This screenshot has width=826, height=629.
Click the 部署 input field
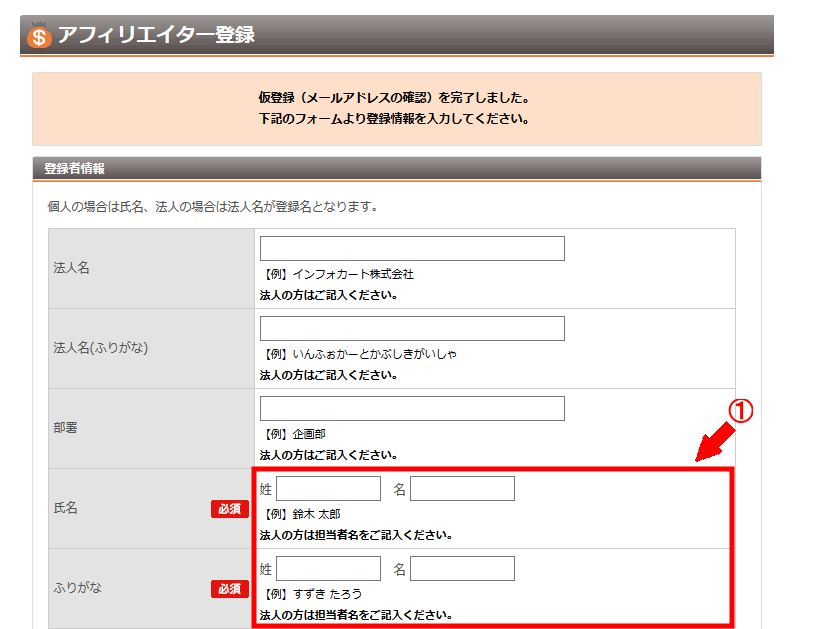pyautogui.click(x=412, y=409)
